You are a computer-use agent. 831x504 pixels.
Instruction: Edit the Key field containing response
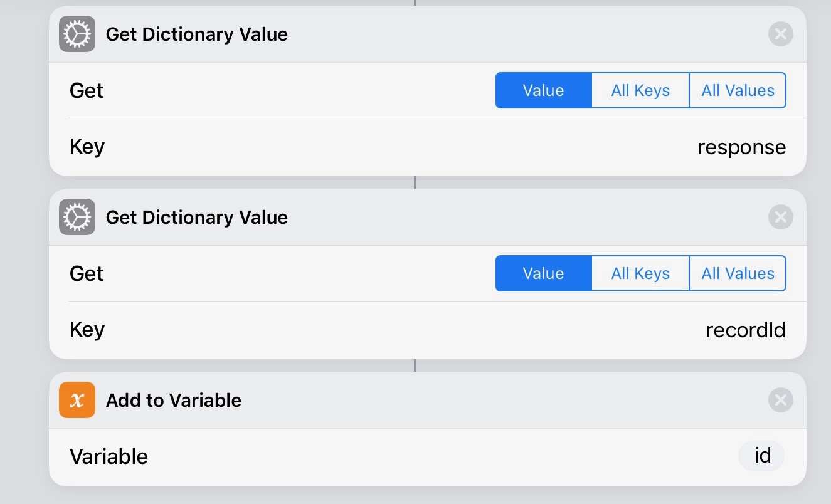741,147
